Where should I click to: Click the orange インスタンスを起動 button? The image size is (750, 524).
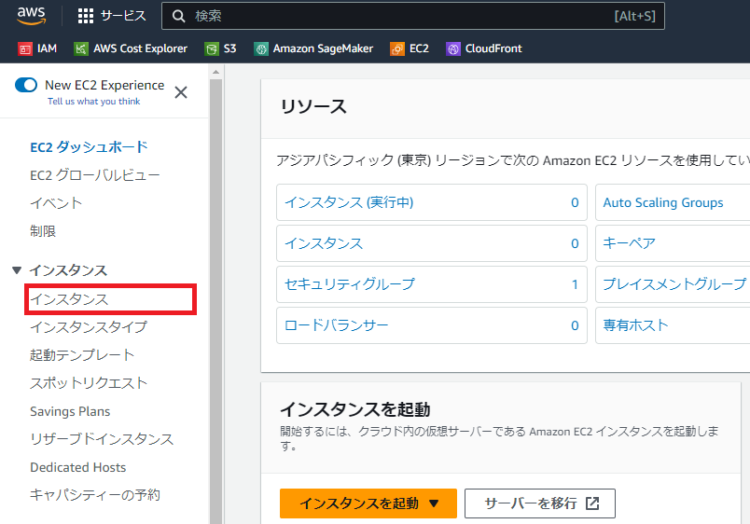coord(368,503)
